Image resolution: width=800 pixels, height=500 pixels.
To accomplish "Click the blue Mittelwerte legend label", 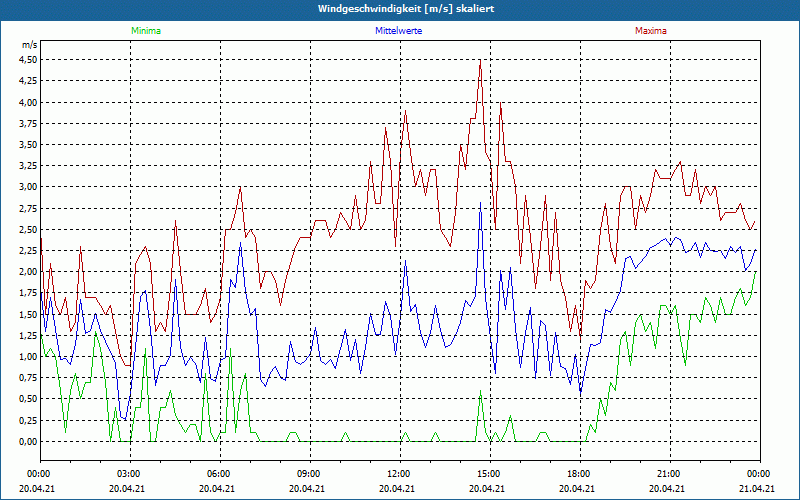I will pos(398,31).
